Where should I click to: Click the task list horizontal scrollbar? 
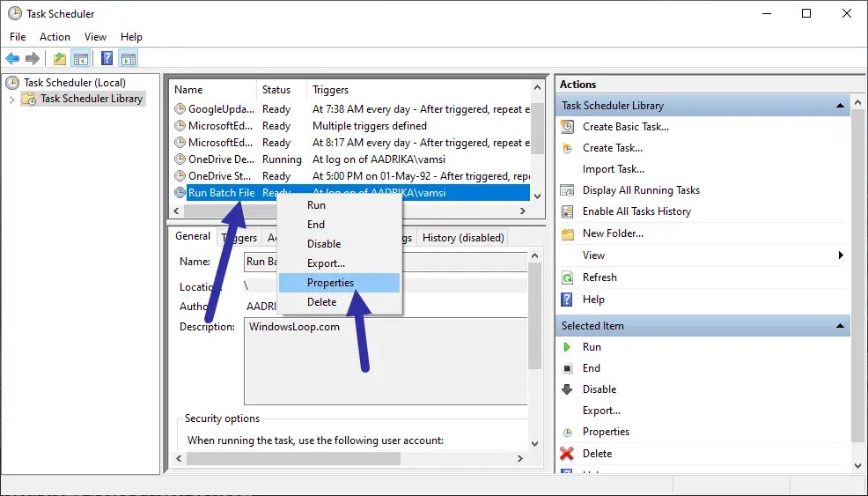tap(349, 211)
